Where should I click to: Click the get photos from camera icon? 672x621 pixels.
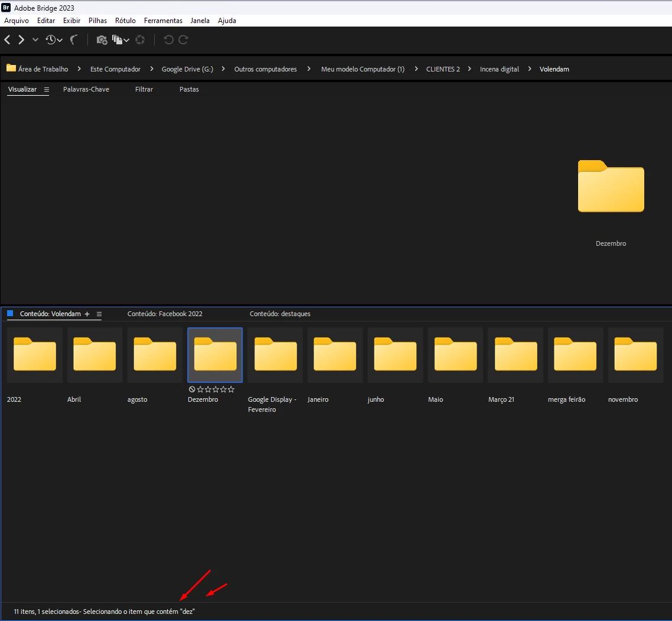point(102,40)
